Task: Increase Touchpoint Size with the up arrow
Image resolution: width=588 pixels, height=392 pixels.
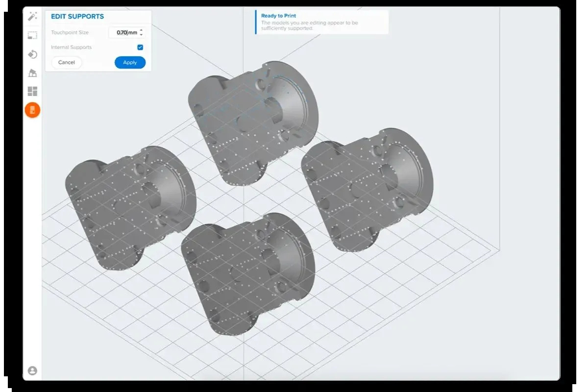Action: (141, 30)
